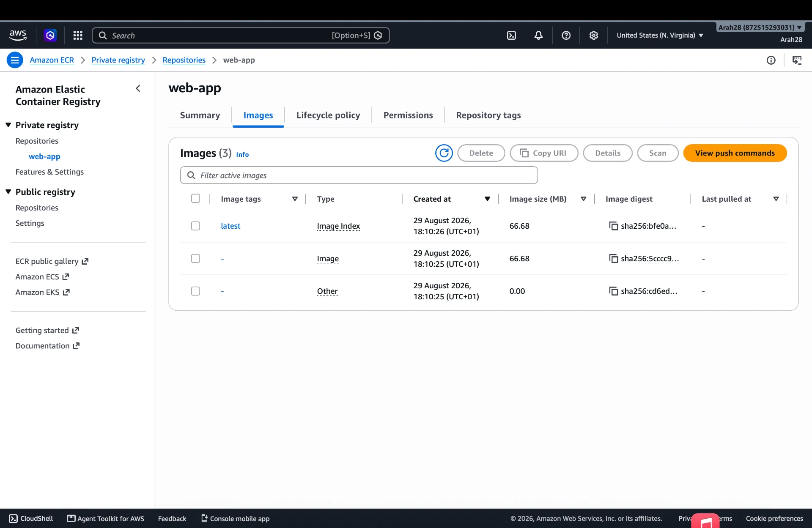Screen dimensions: 812x528
Task: Go to Amazon ECR breadcrumb
Action: [52, 60]
